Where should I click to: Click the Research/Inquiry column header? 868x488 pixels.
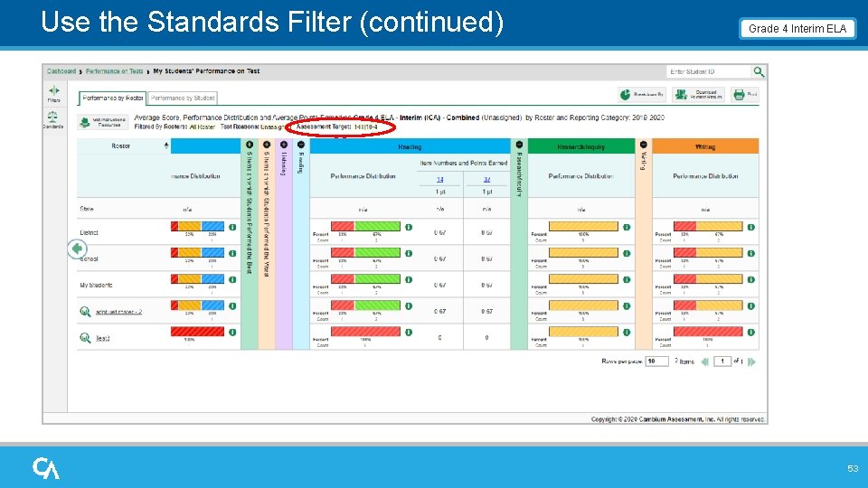pos(581,146)
